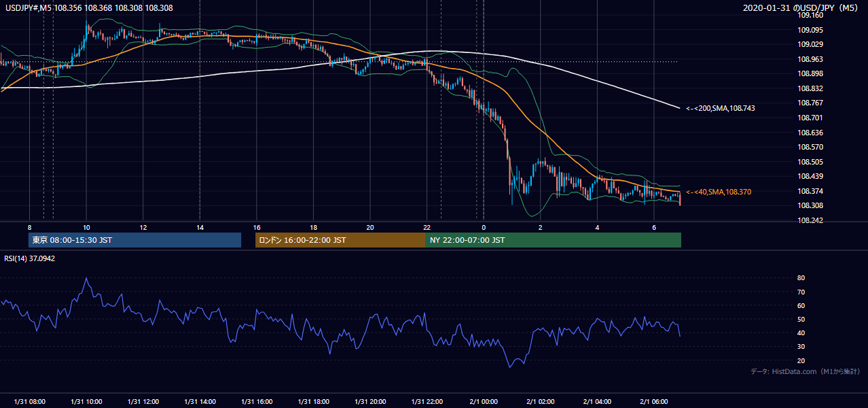
Task: Click the NY 22:00-07:00 JST session bar
Action: [554, 240]
